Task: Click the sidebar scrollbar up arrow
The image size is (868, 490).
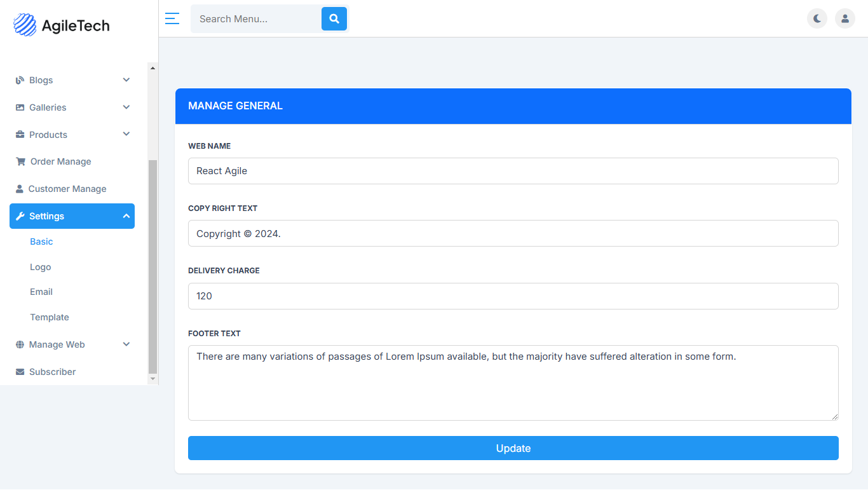Action: [x=153, y=67]
